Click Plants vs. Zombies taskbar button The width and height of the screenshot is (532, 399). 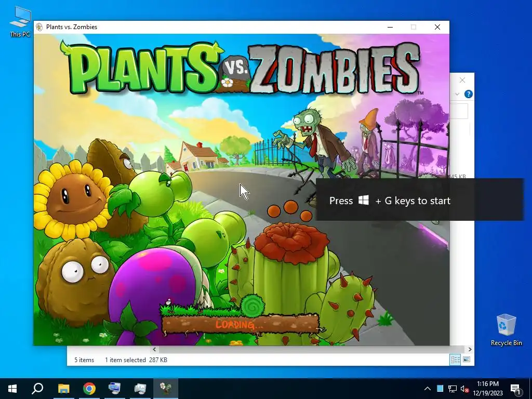pyautogui.click(x=166, y=389)
